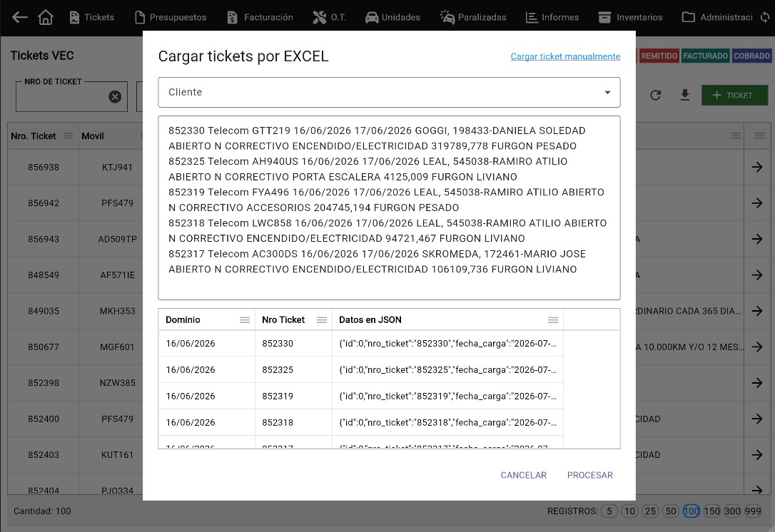The image size is (775, 532).
Task: Set records per page to 300
Action: (x=732, y=511)
